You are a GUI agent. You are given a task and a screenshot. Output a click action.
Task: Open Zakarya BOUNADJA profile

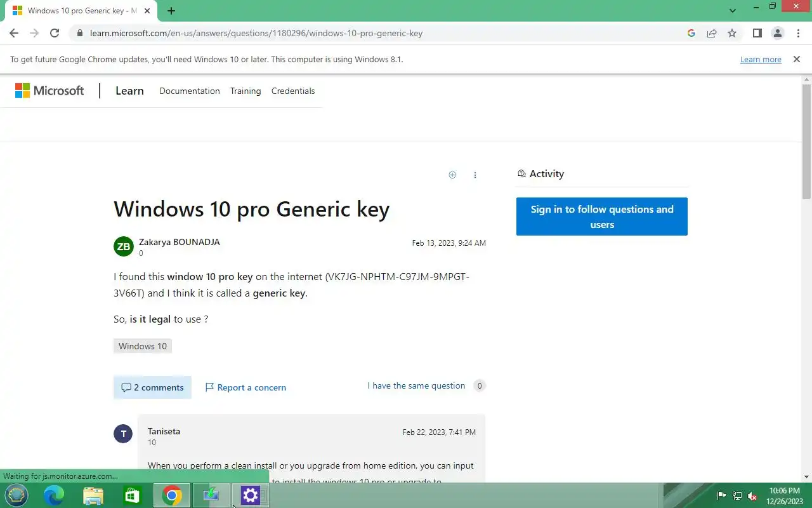click(x=180, y=242)
